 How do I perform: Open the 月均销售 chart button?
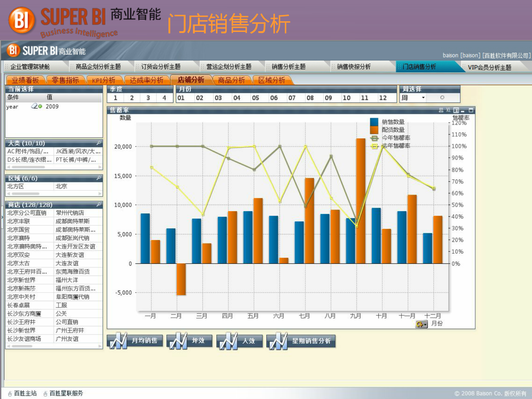[135, 341]
